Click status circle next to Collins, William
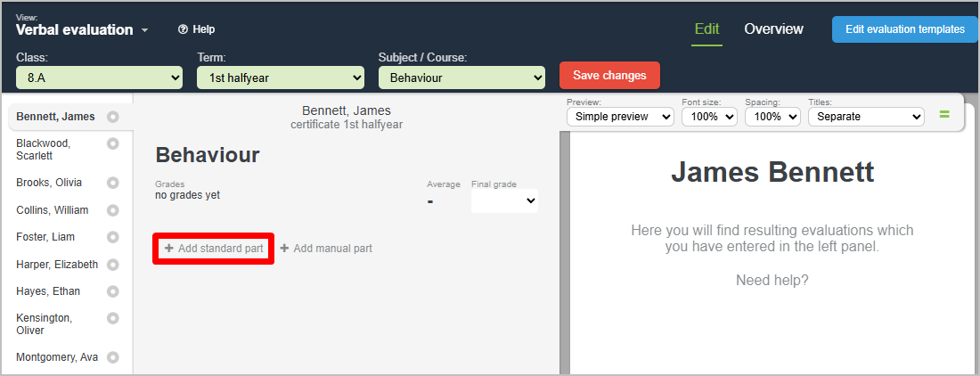This screenshot has width=980, height=376. [x=113, y=210]
